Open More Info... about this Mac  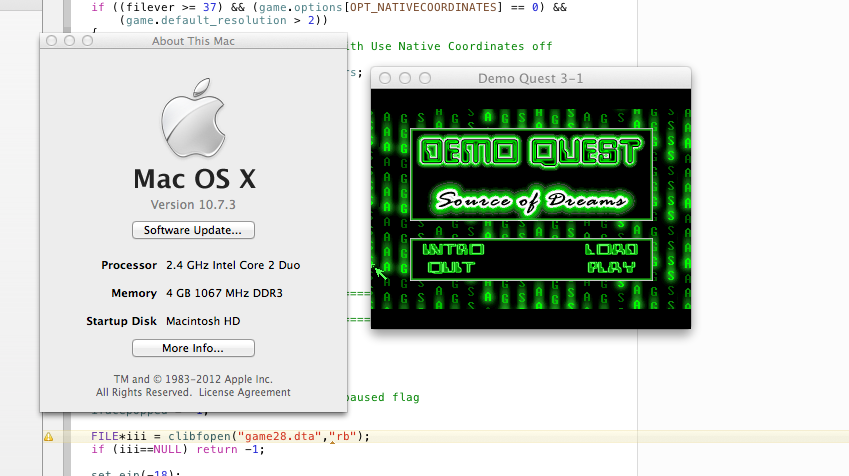coord(193,348)
